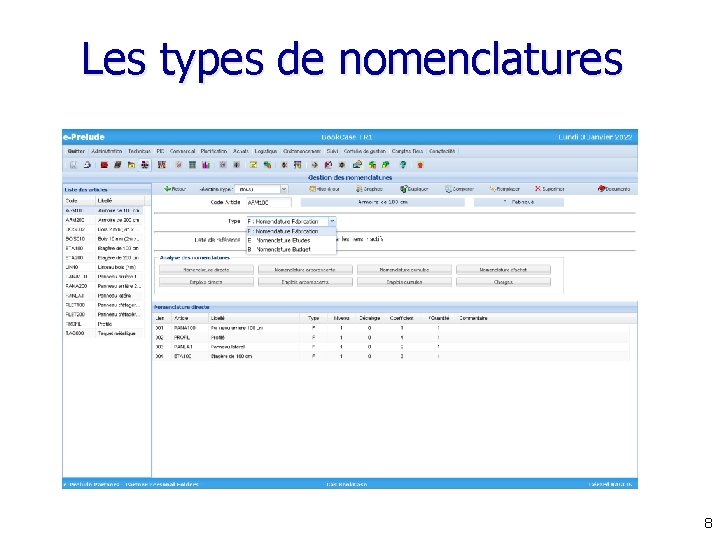Click the green Retour arrow icon
Image resolution: width=720 pixels, height=540 pixels.
pyautogui.click(x=168, y=189)
